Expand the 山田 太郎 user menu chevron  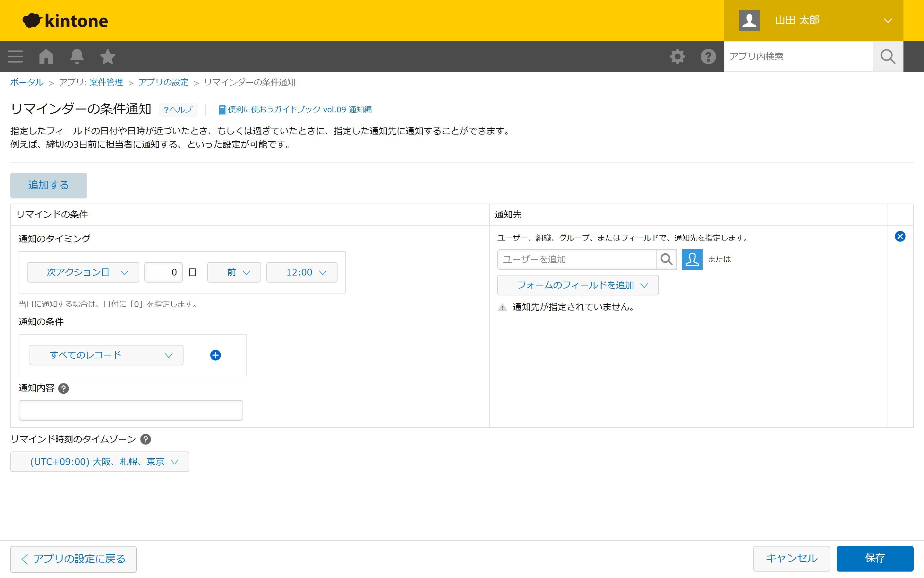[888, 20]
